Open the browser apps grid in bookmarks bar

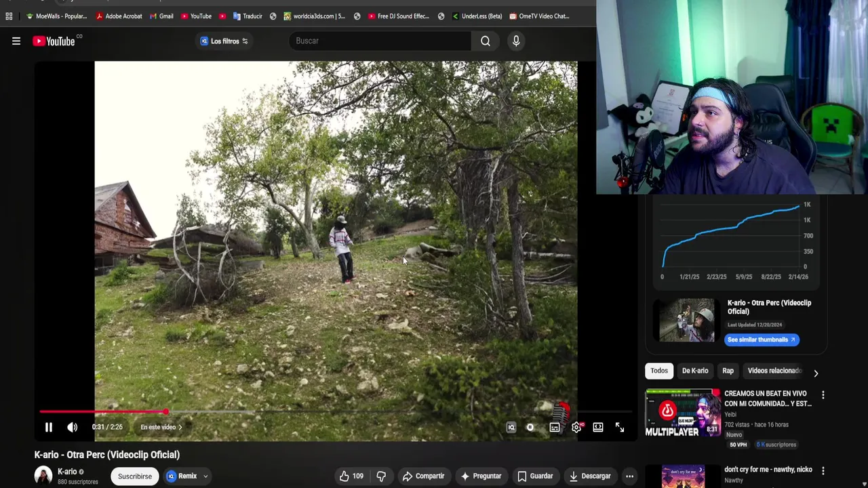tap(9, 16)
